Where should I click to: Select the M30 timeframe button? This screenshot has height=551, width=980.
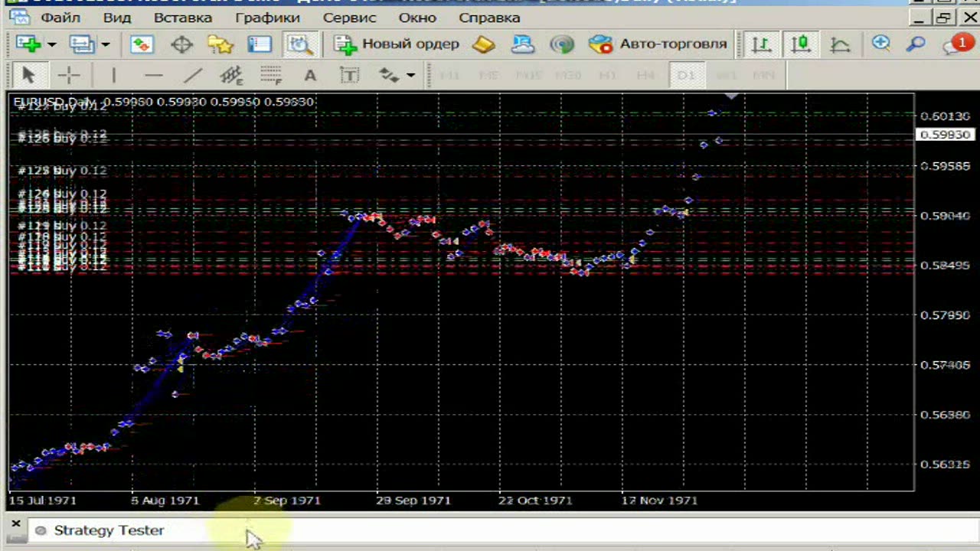click(x=567, y=75)
